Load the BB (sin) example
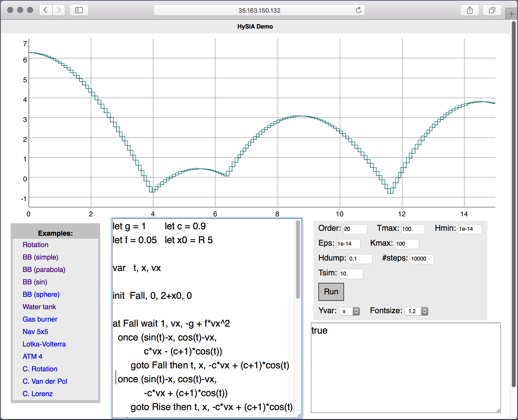This screenshot has height=420, width=518. (35, 282)
